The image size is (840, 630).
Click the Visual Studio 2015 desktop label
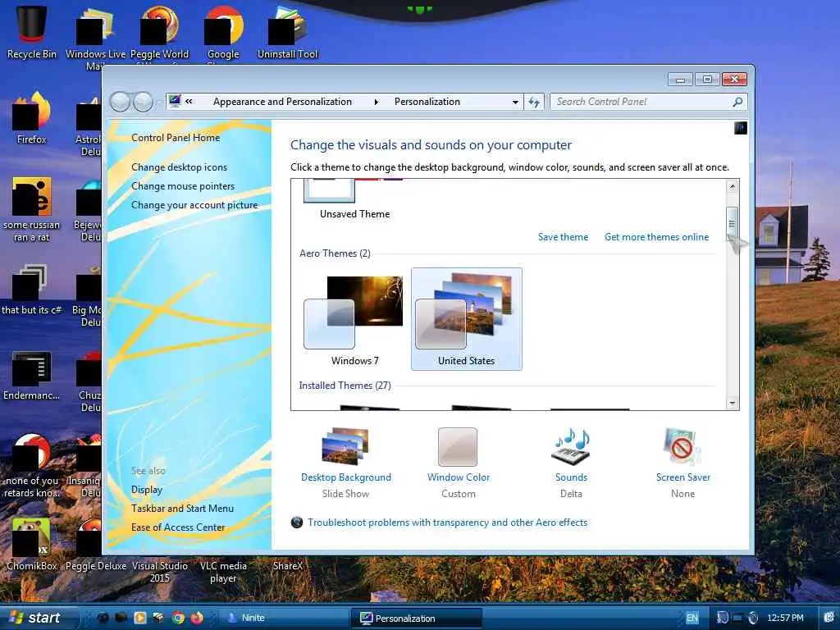point(160,572)
